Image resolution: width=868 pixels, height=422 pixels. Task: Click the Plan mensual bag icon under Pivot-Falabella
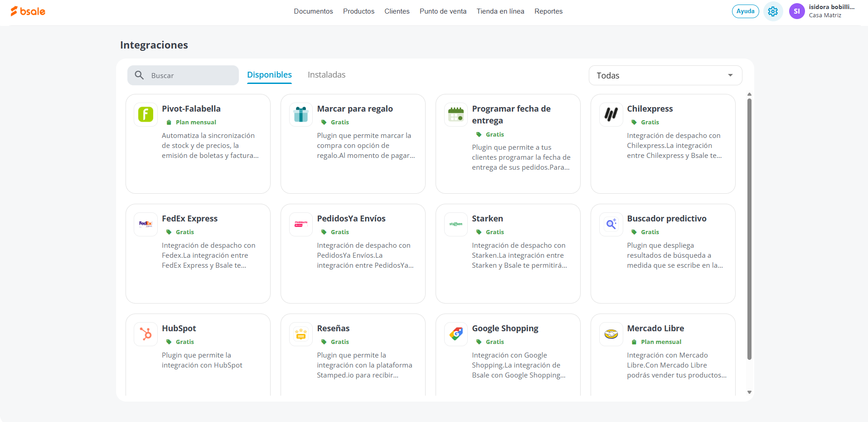(x=169, y=123)
